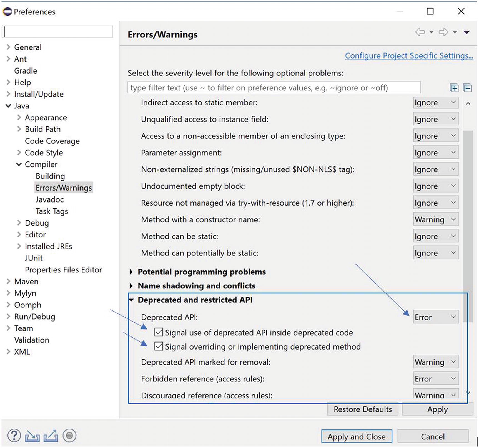Click the Help question mark icon
Image resolution: width=479 pixels, height=448 pixels.
pos(14,435)
